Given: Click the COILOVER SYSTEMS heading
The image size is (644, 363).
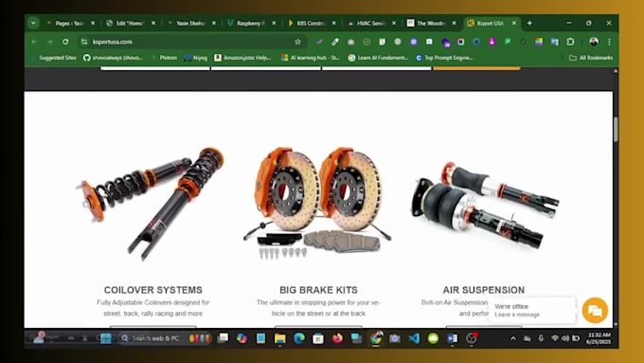Looking at the screenshot, I should point(153,290).
